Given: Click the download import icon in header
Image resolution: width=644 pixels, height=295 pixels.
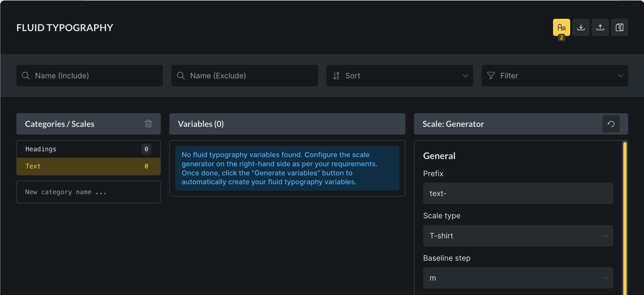Looking at the screenshot, I should [581, 27].
